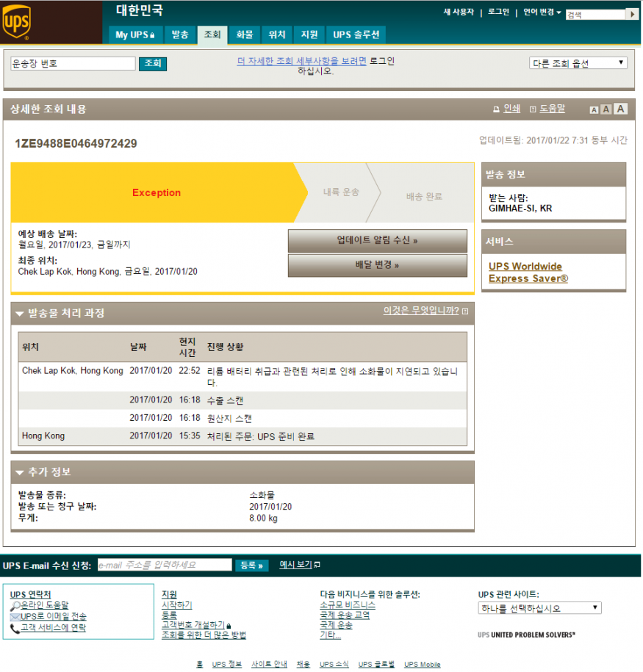Open the 언어 변경 language dropdown
This screenshot has height=672, width=643.
point(542,12)
